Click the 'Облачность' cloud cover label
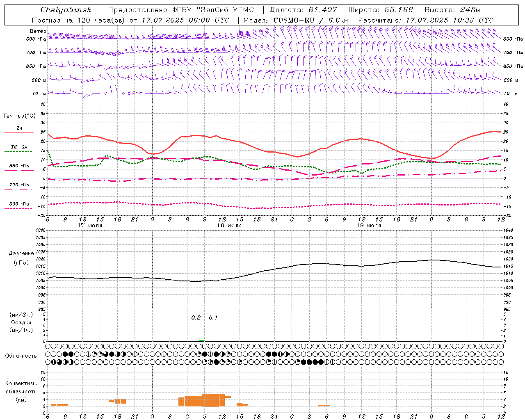Viewport: 525px width, 420px height. 21,356
